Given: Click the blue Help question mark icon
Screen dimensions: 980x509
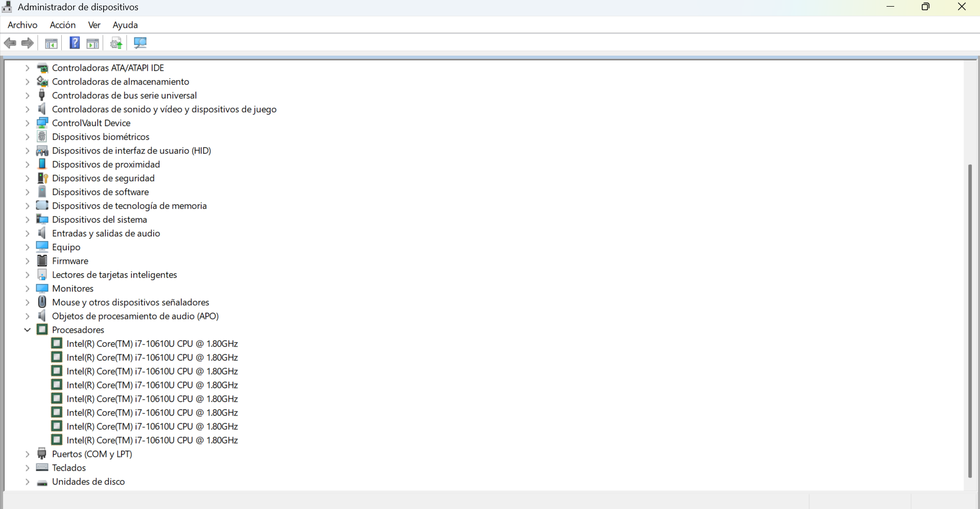Looking at the screenshot, I should [x=75, y=43].
